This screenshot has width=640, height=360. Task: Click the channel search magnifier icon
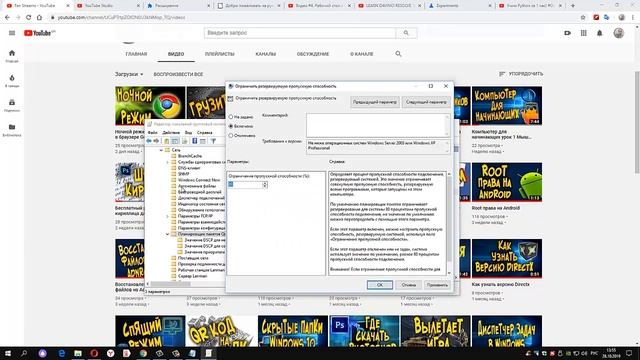click(x=398, y=54)
